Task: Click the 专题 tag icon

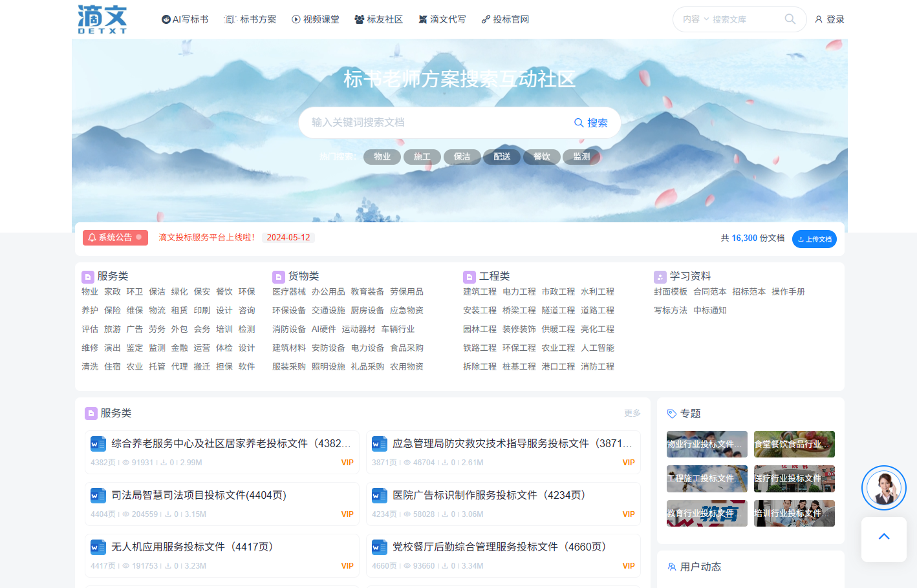Action: pyautogui.click(x=672, y=414)
